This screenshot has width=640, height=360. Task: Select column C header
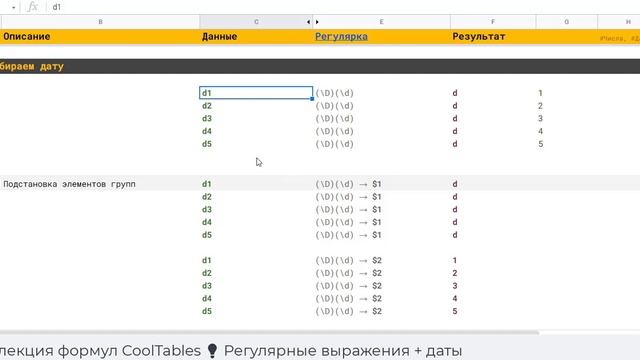point(256,22)
